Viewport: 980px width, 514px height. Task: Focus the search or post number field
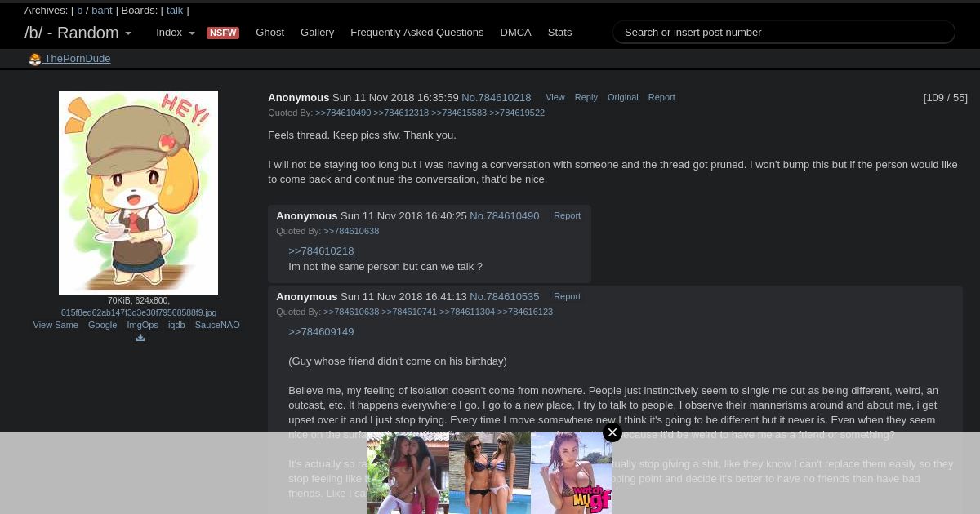click(x=784, y=33)
